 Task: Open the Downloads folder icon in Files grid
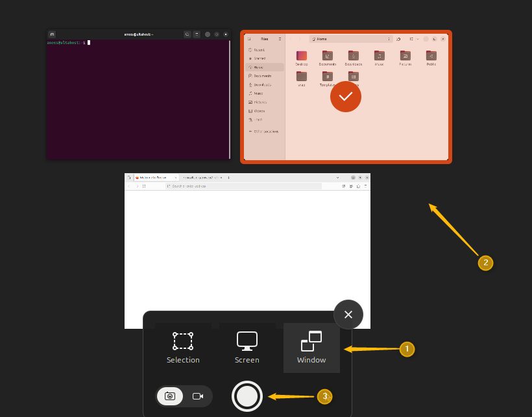(x=353, y=58)
